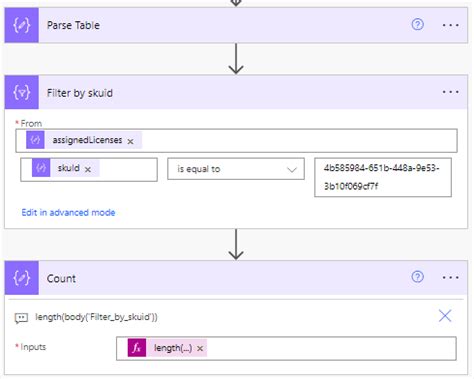Click the From input field
The height and width of the screenshot is (379, 474).
[x=236, y=141]
